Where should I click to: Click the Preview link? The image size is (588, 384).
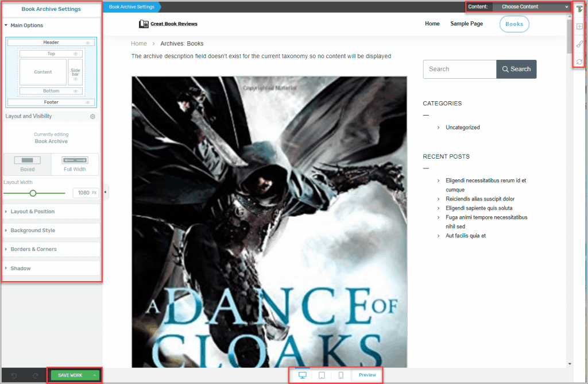367,375
